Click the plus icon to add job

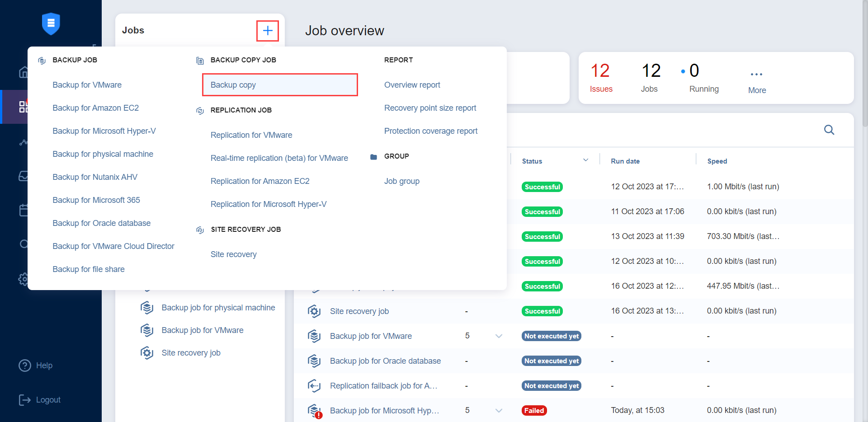click(x=268, y=31)
